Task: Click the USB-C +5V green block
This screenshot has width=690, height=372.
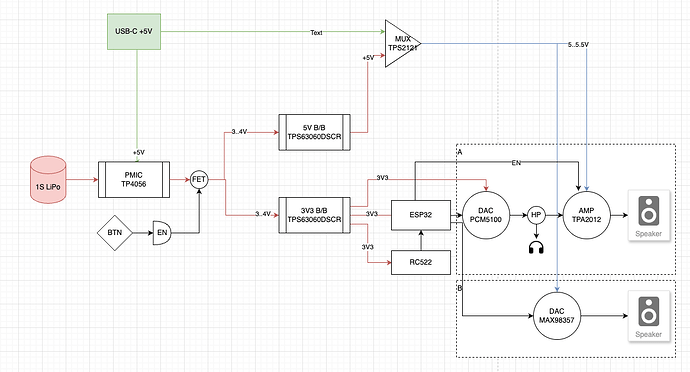Action: pyautogui.click(x=134, y=32)
